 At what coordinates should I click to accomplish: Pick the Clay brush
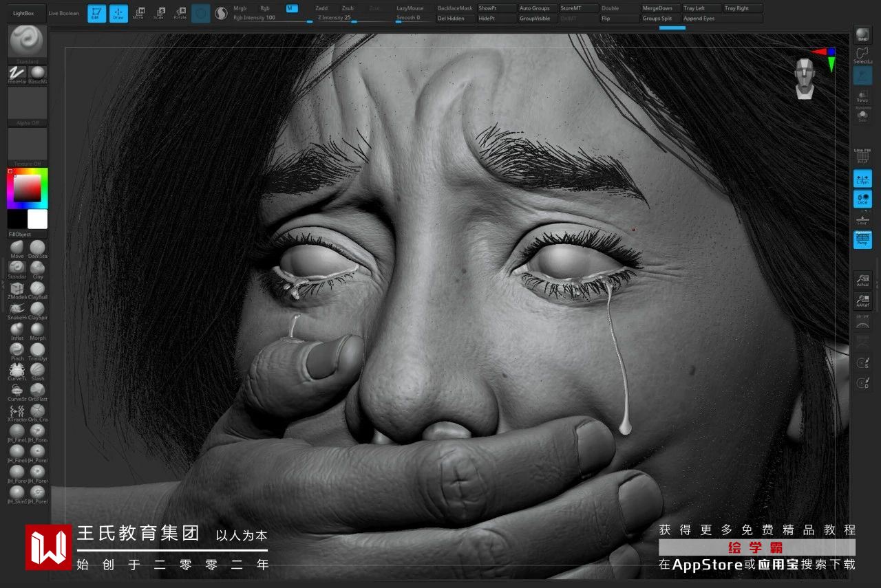point(37,269)
